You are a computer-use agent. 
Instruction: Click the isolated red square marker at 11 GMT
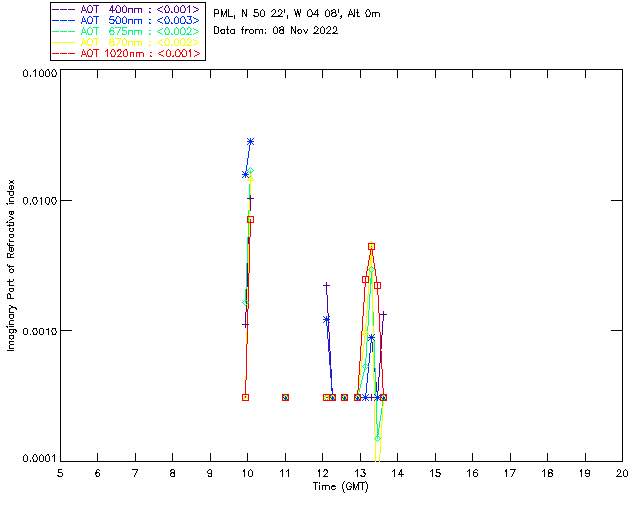coord(285,397)
